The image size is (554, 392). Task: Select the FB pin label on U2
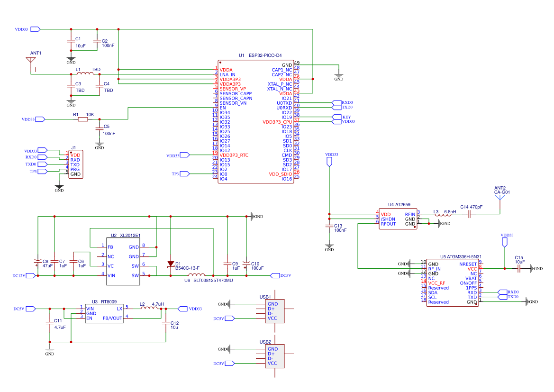pos(110,247)
